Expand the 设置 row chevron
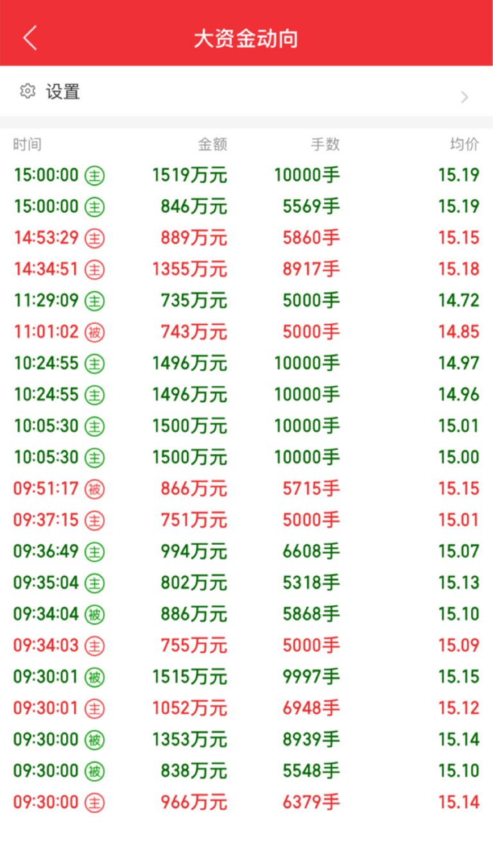493x868 pixels. (465, 97)
